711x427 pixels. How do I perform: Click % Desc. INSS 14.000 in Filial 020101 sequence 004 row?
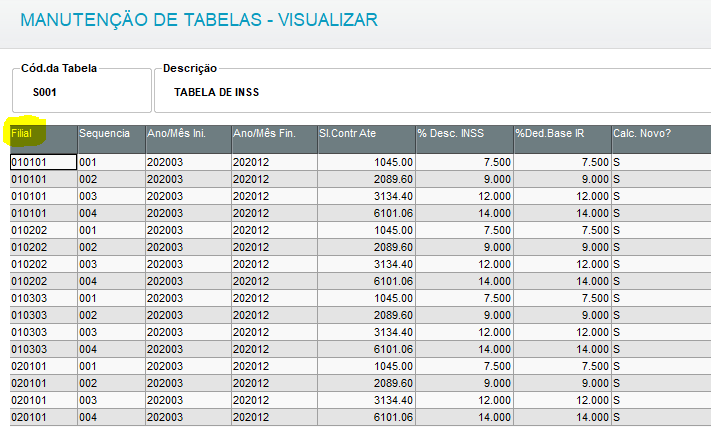click(465, 417)
